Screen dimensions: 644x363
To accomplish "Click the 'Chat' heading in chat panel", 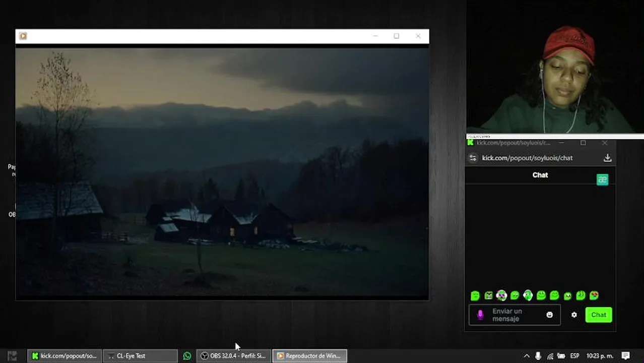I will click(540, 175).
